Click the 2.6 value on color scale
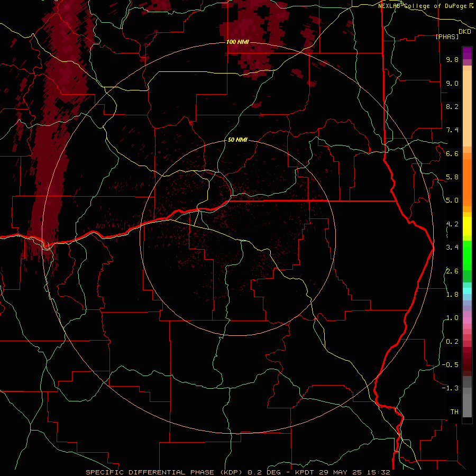 pyautogui.click(x=452, y=271)
